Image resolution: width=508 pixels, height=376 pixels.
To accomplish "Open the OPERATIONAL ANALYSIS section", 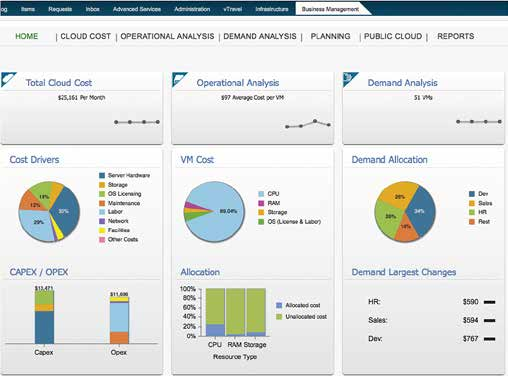I will point(167,36).
